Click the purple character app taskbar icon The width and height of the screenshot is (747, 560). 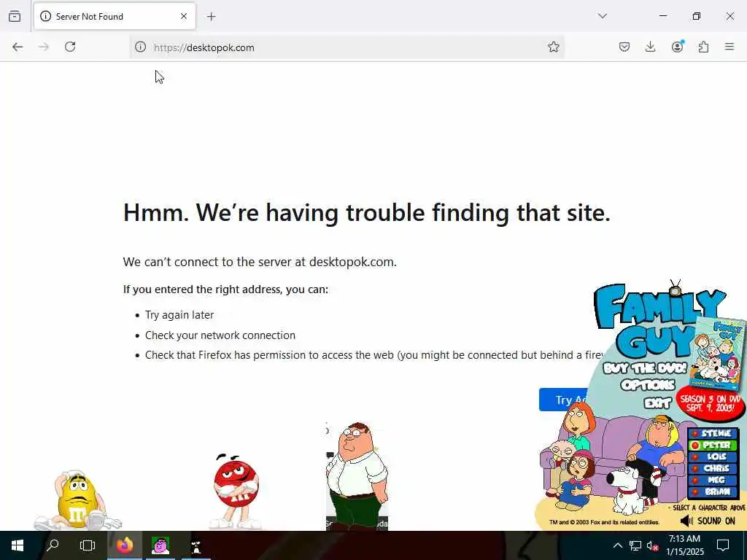pyautogui.click(x=160, y=545)
